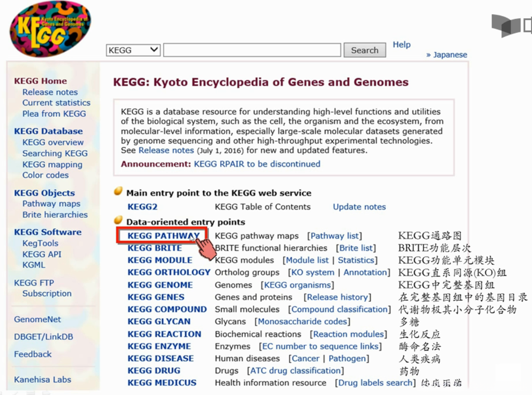Open KEGG Home in sidebar
The width and height of the screenshot is (532, 395).
point(40,81)
